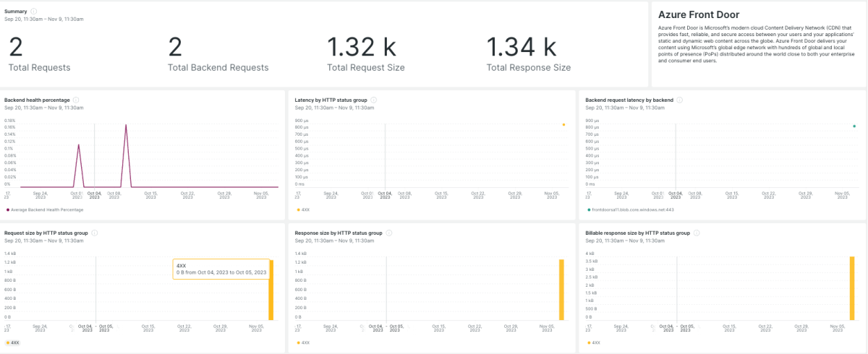Select the yellow bar in Request size chart

click(271, 290)
